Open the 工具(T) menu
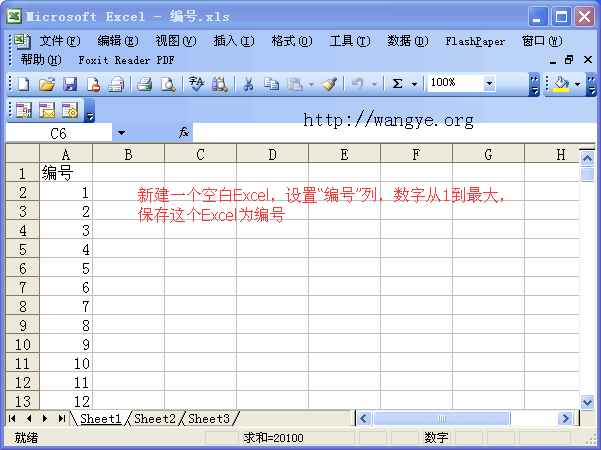This screenshot has width=601, height=450. click(x=350, y=41)
